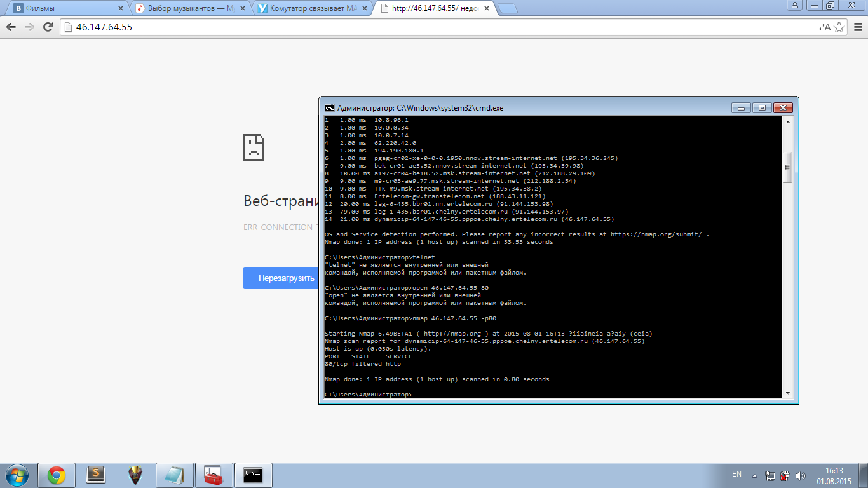Open the Chrome menu (hamburger icon)
This screenshot has height=488, width=868.
tap(857, 27)
